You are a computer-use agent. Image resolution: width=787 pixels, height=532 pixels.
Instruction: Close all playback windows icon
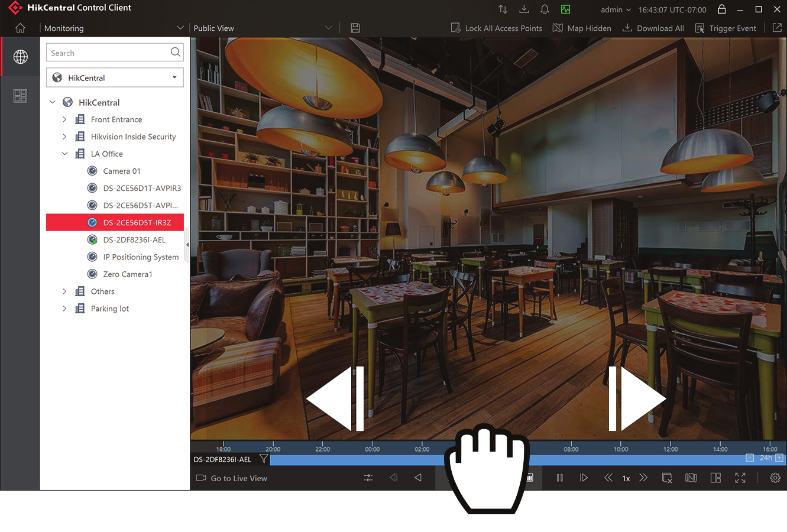coord(667,478)
